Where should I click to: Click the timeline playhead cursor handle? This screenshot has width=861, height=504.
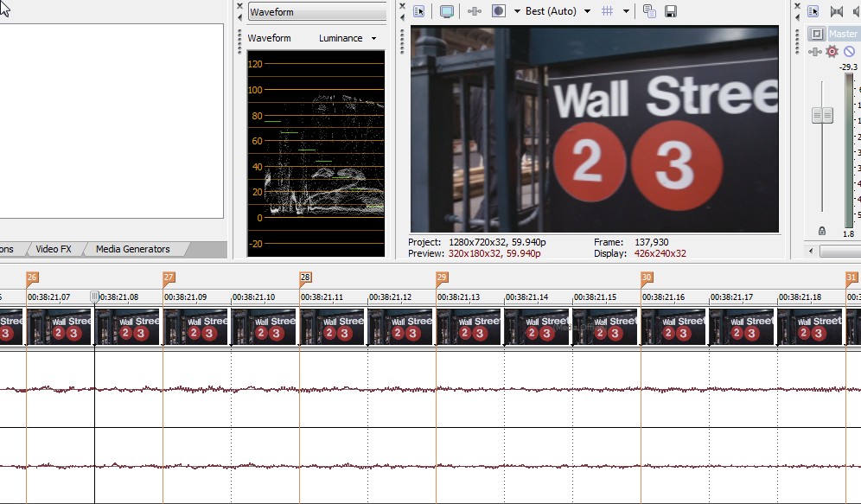pos(94,297)
